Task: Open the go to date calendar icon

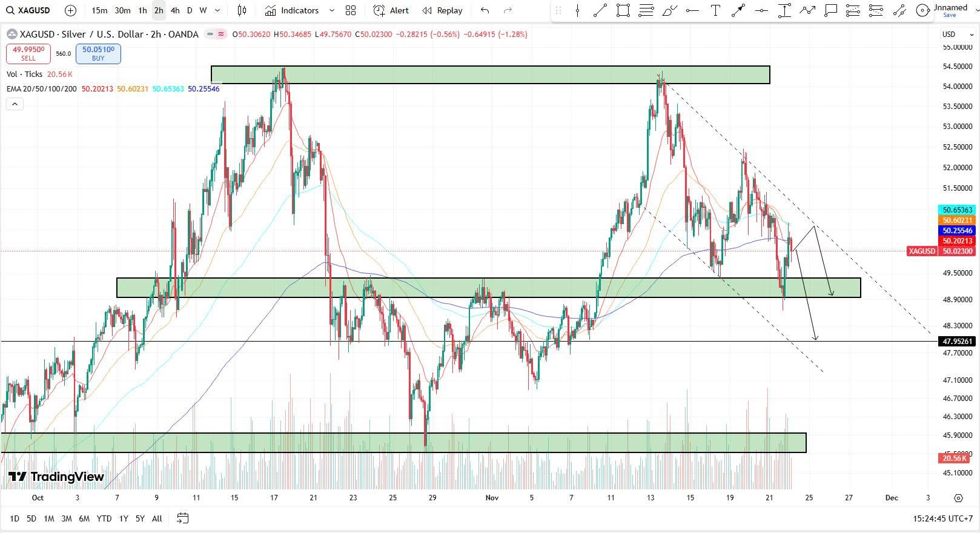Action: (x=182, y=518)
